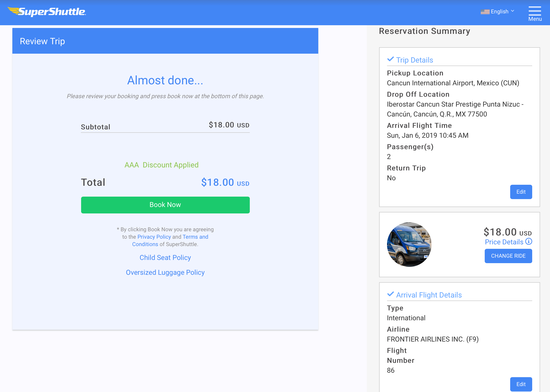Click the Reservation Summary heading

pos(424,31)
